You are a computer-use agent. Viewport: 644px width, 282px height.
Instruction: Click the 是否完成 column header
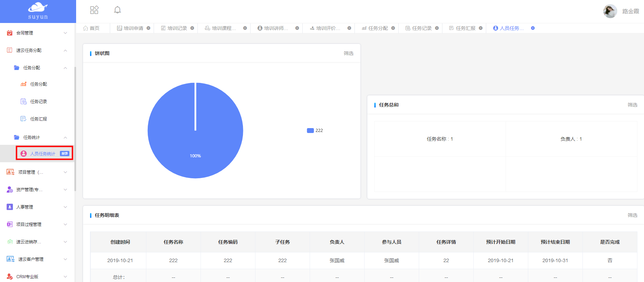[x=610, y=242]
